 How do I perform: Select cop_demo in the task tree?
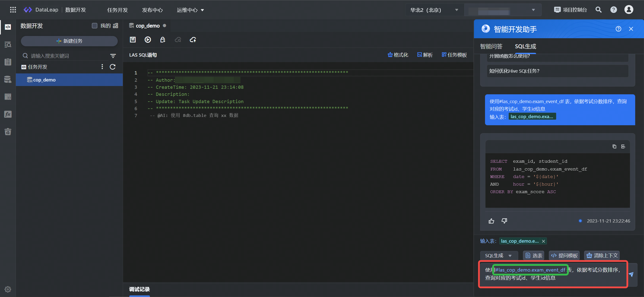point(69,80)
